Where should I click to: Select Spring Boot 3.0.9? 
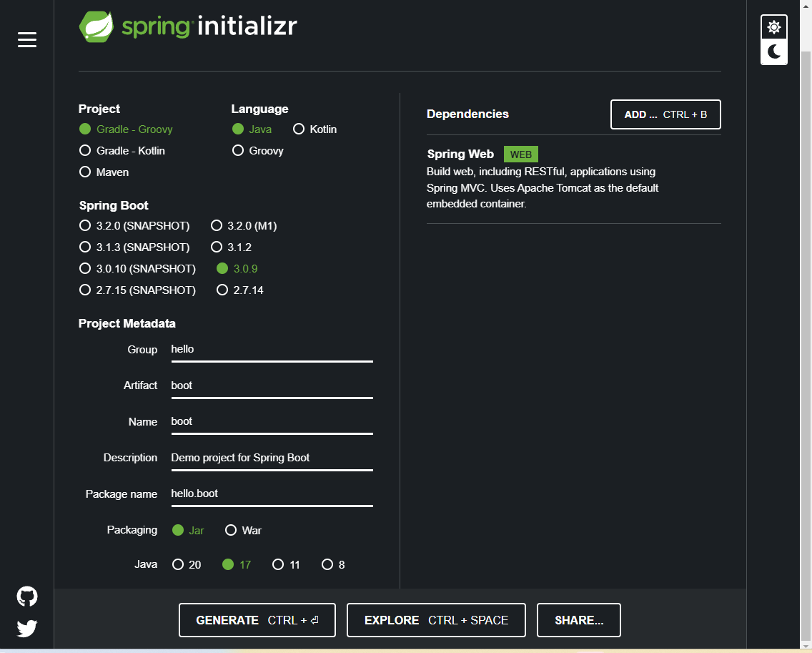pyautogui.click(x=237, y=268)
